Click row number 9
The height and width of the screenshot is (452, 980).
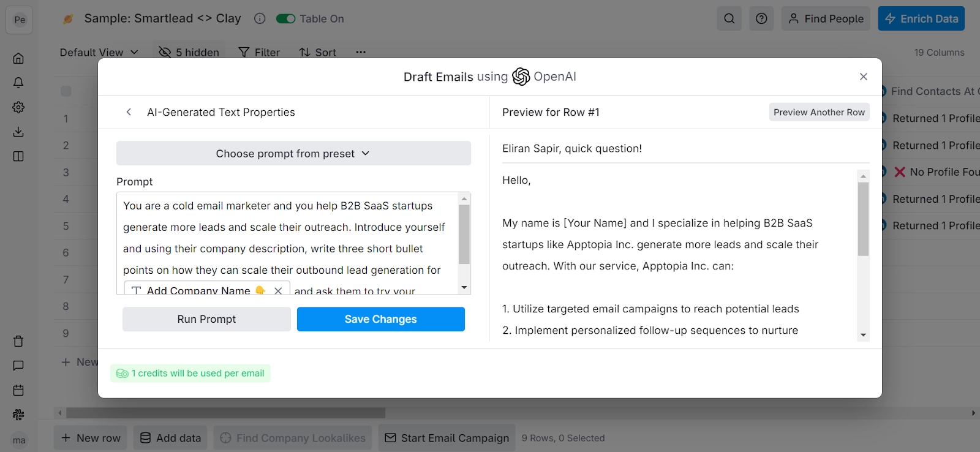[x=66, y=333]
